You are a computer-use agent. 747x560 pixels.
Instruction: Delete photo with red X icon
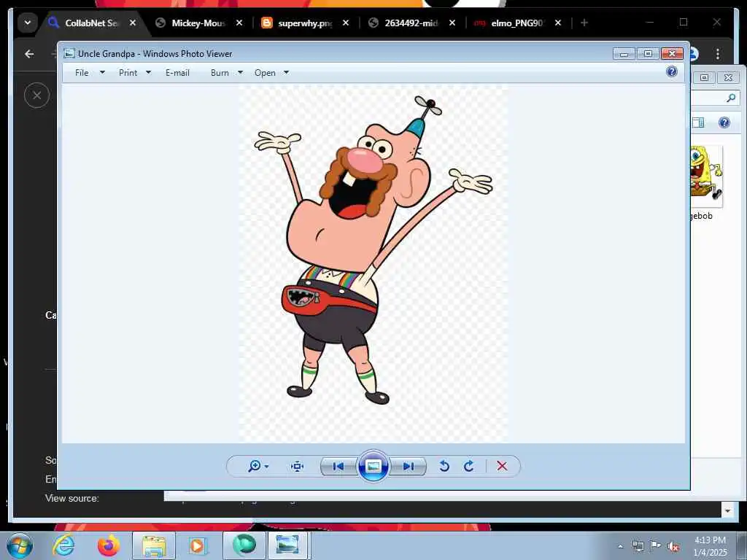pyautogui.click(x=502, y=466)
